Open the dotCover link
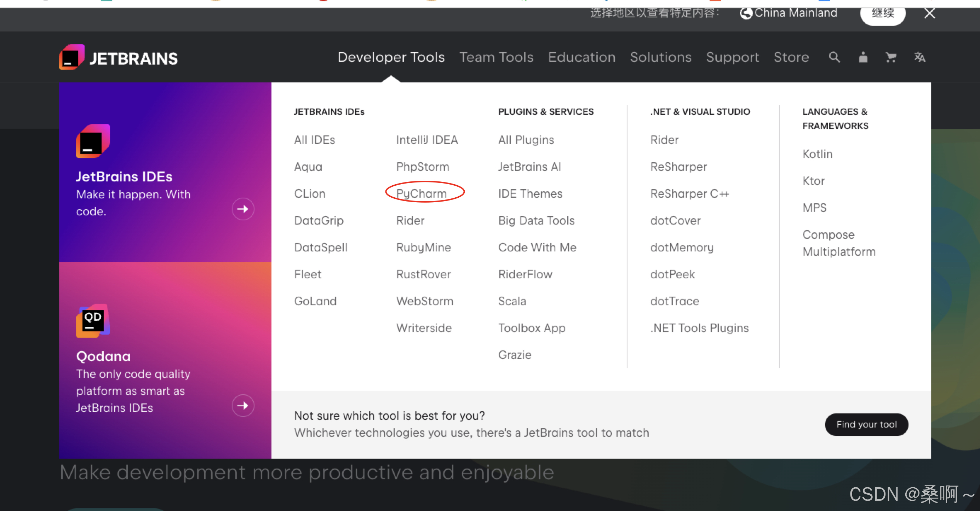 point(675,221)
